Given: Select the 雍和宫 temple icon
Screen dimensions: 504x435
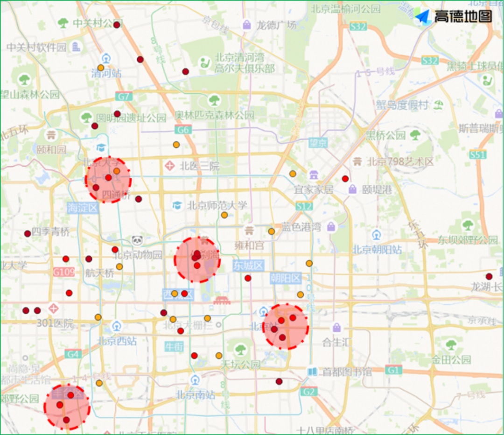Looking at the screenshot, I should pos(249,230).
